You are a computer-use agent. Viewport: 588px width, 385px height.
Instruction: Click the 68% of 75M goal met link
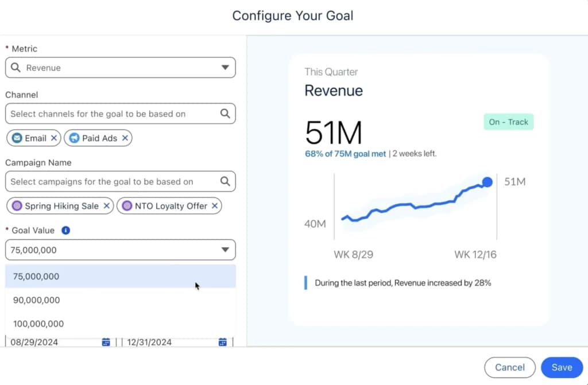(x=345, y=154)
